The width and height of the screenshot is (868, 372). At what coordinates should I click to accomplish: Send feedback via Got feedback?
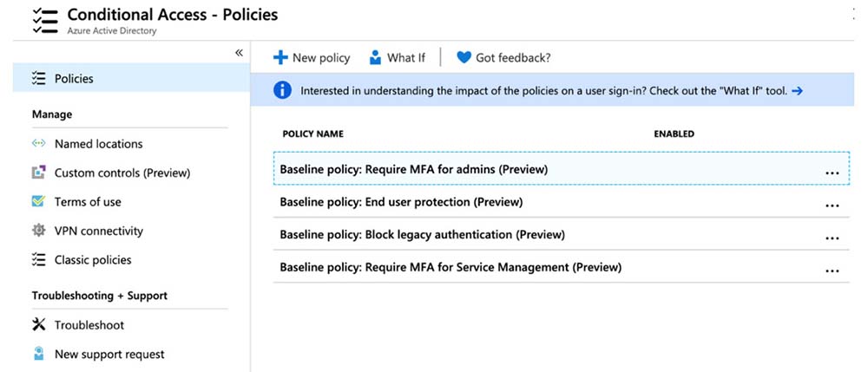click(503, 58)
